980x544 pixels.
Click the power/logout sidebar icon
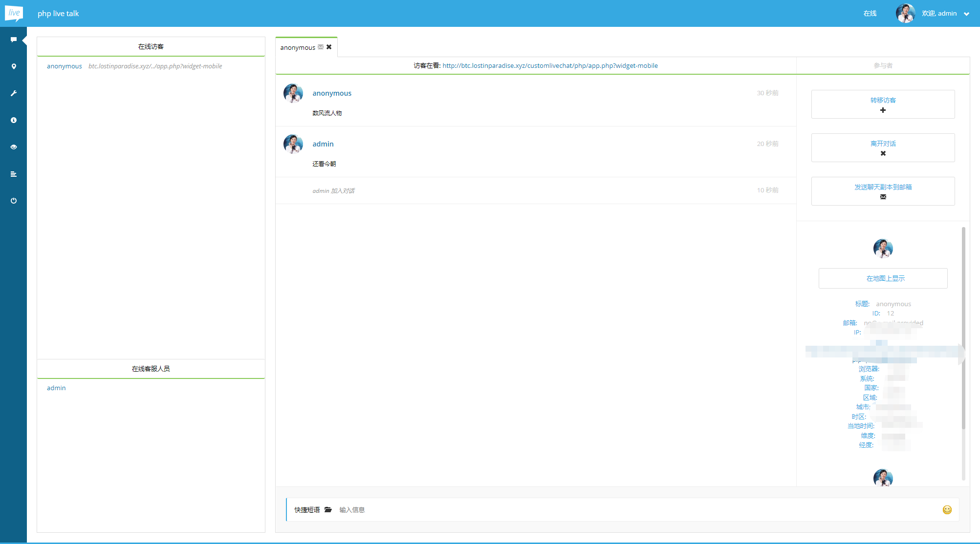(13, 200)
